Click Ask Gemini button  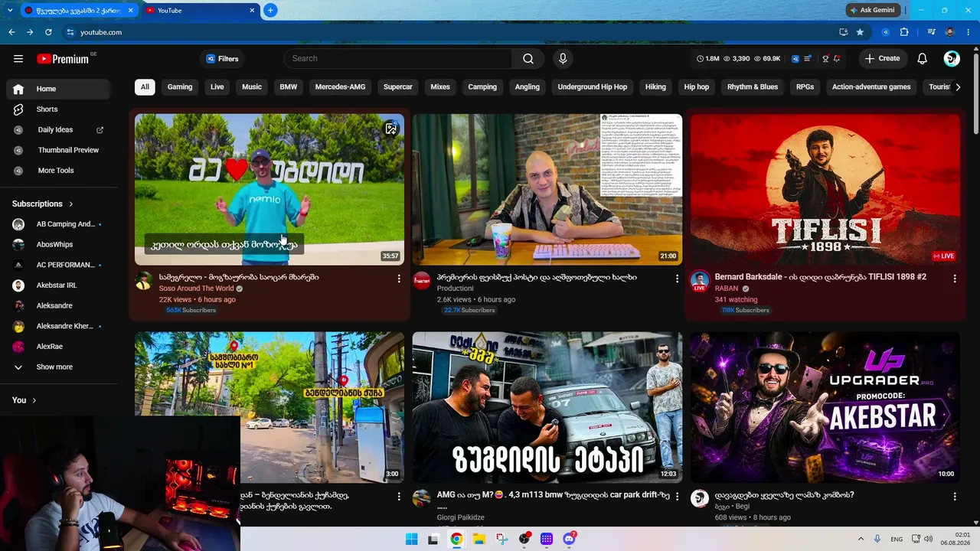872,10
